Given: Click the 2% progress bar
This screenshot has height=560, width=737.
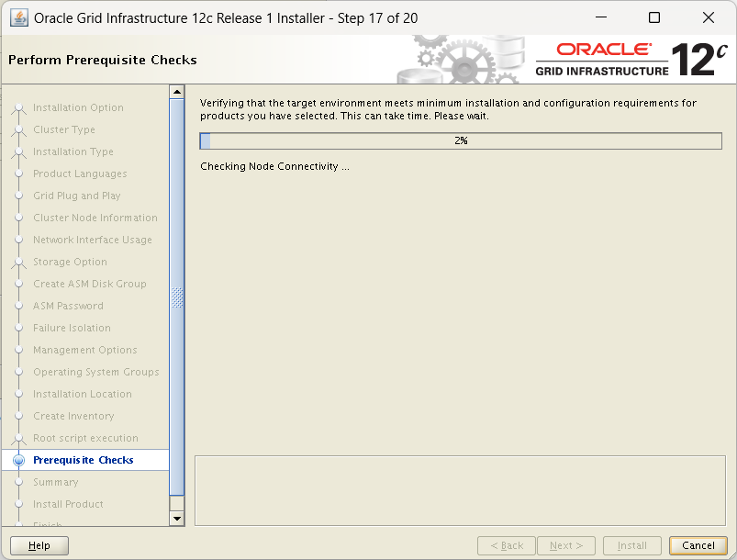Looking at the screenshot, I should click(461, 141).
